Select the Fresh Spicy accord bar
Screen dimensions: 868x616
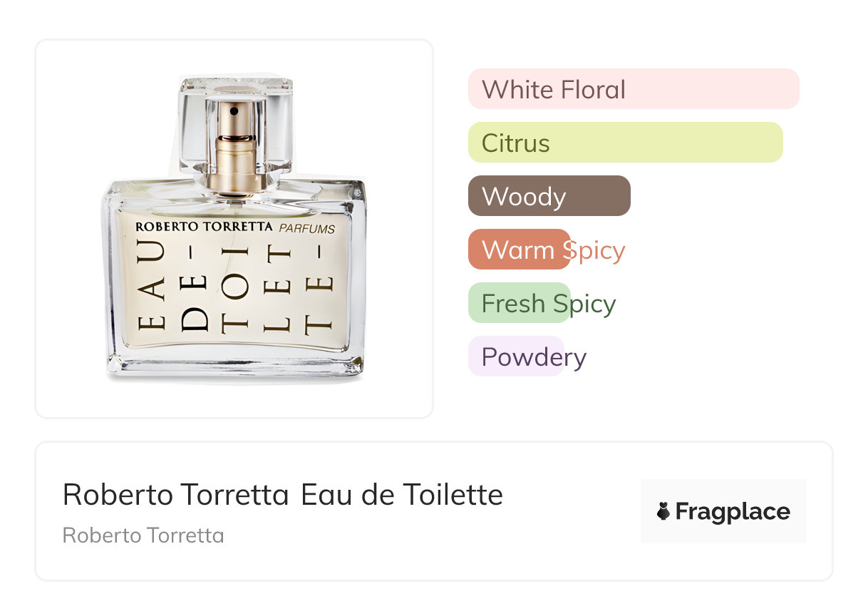pos(519,303)
